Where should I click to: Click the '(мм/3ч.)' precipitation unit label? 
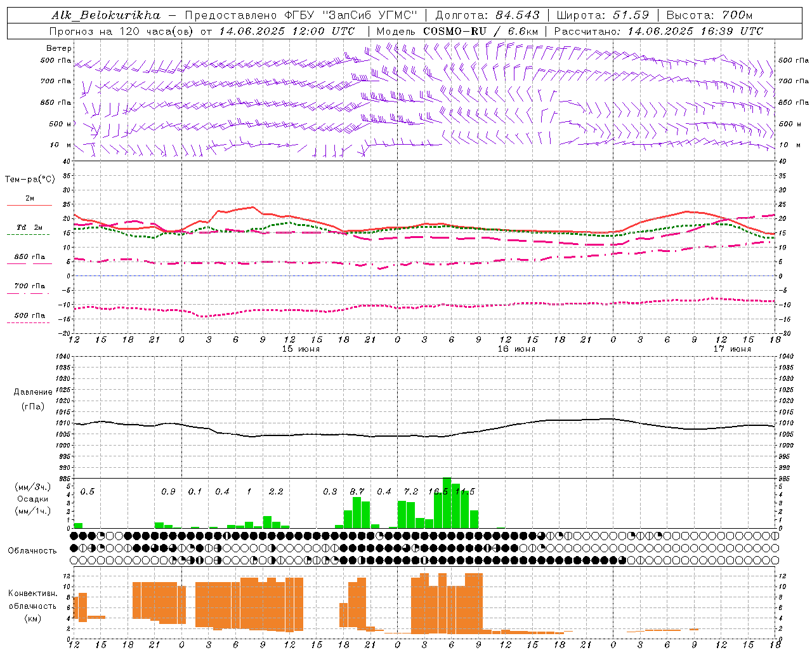[x=32, y=487]
